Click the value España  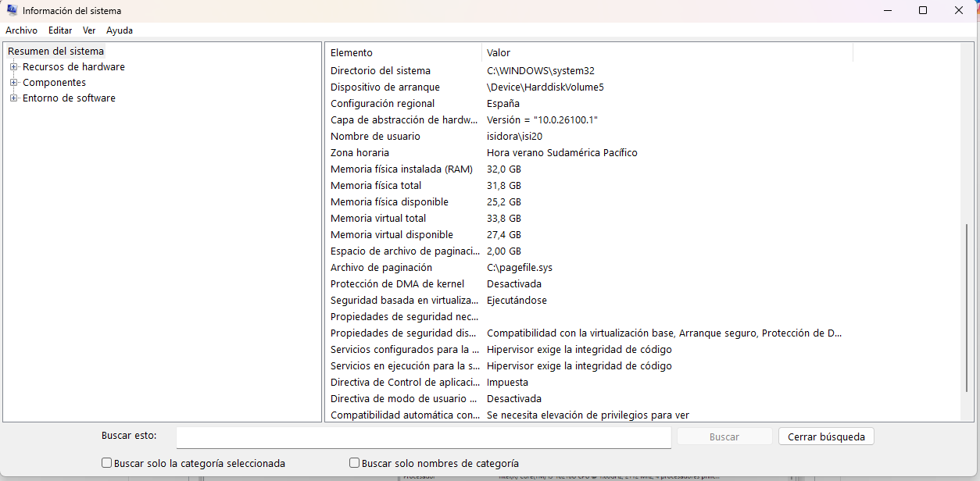[503, 103]
